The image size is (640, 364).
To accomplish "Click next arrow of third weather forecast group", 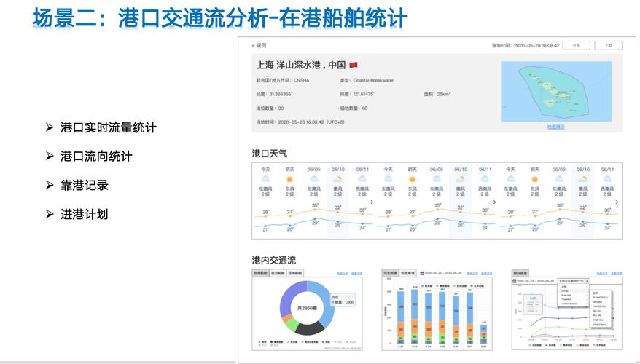I will click(x=617, y=202).
